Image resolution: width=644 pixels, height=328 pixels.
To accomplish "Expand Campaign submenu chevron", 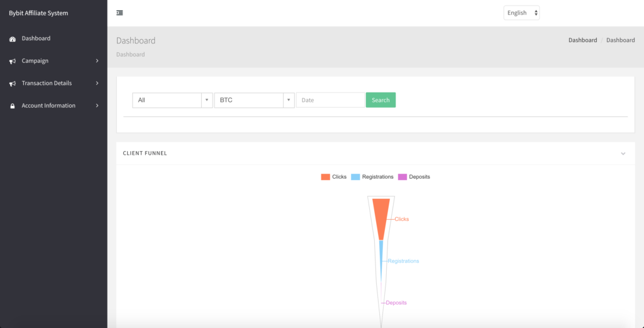I will (x=97, y=61).
